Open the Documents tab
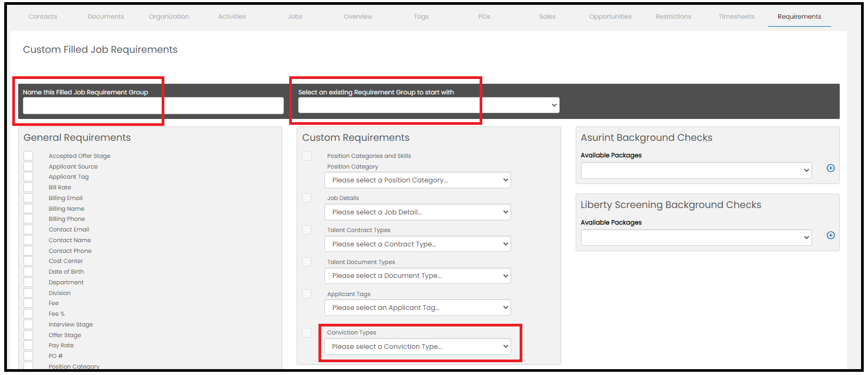This screenshot has width=868, height=375. coord(106,17)
